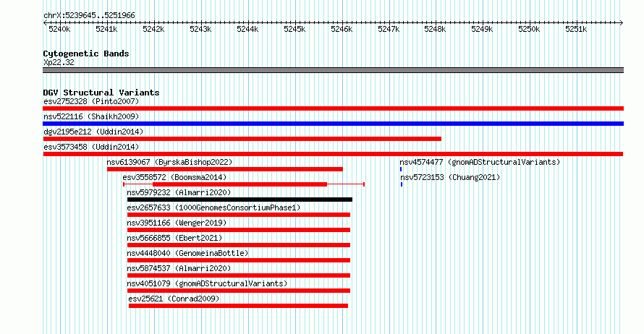
Task: Click the nsv3951166 (Wenger2019) label
Action: (177, 223)
